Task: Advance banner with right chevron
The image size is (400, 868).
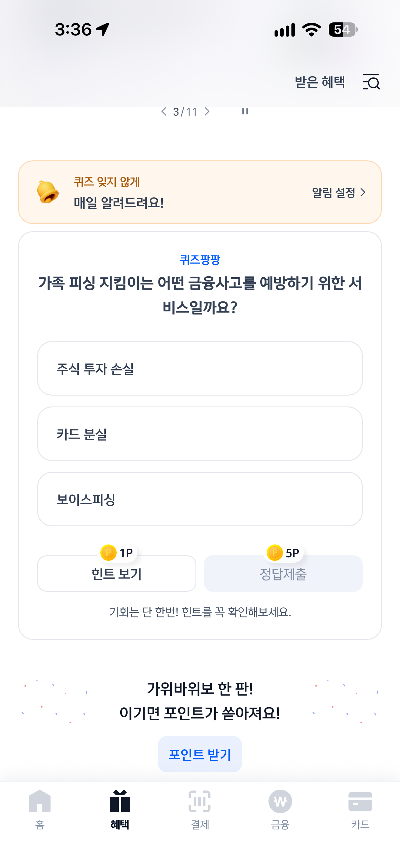Action: click(207, 112)
